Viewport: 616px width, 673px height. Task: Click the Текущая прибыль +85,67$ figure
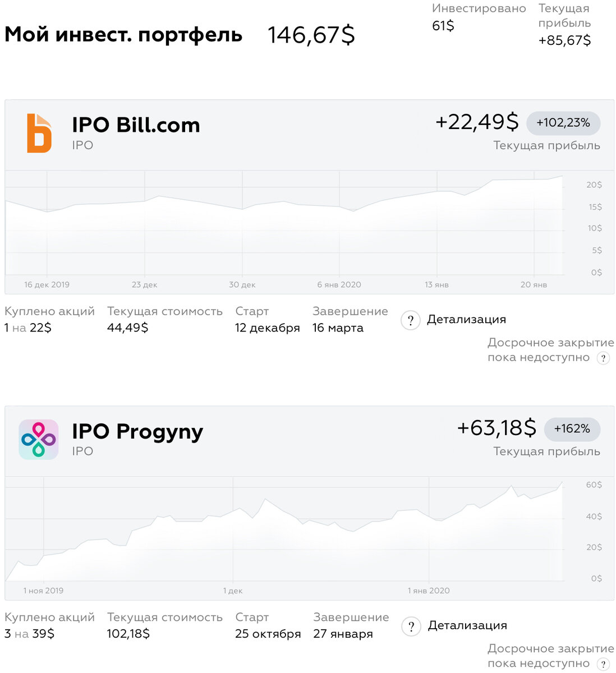click(564, 40)
